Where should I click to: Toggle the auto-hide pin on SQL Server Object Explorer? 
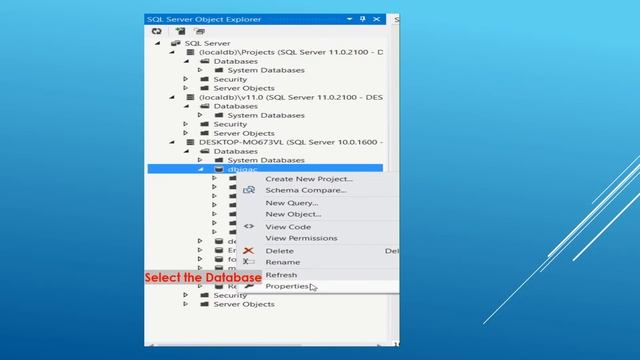click(x=362, y=19)
